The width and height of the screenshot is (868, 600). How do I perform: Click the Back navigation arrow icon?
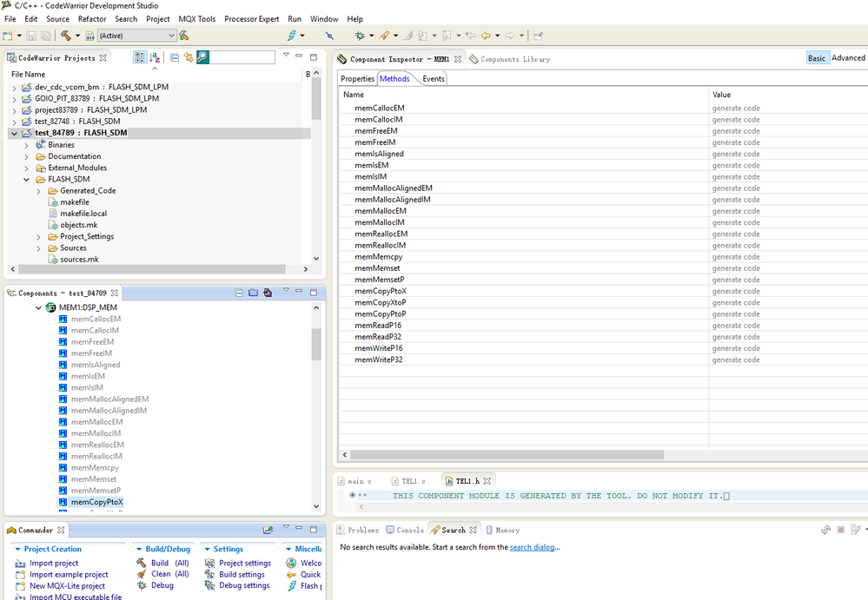486,36
